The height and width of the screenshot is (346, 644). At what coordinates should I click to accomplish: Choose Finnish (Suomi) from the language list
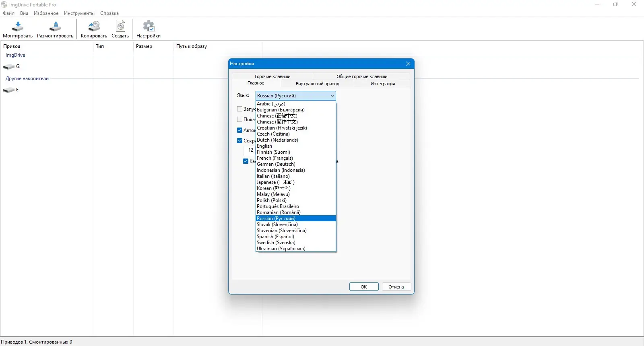click(x=296, y=152)
